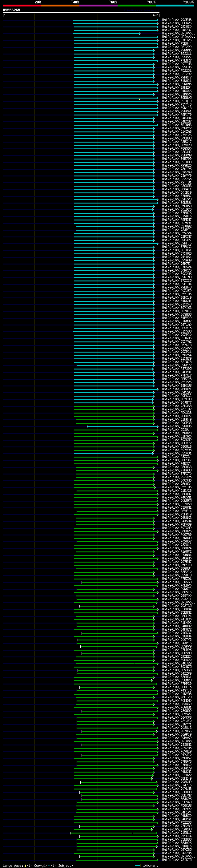Viewport: 197px width, 868px height.
Task: Open hit UniRef100_Q9XGS0
Action: [x=177, y=27]
